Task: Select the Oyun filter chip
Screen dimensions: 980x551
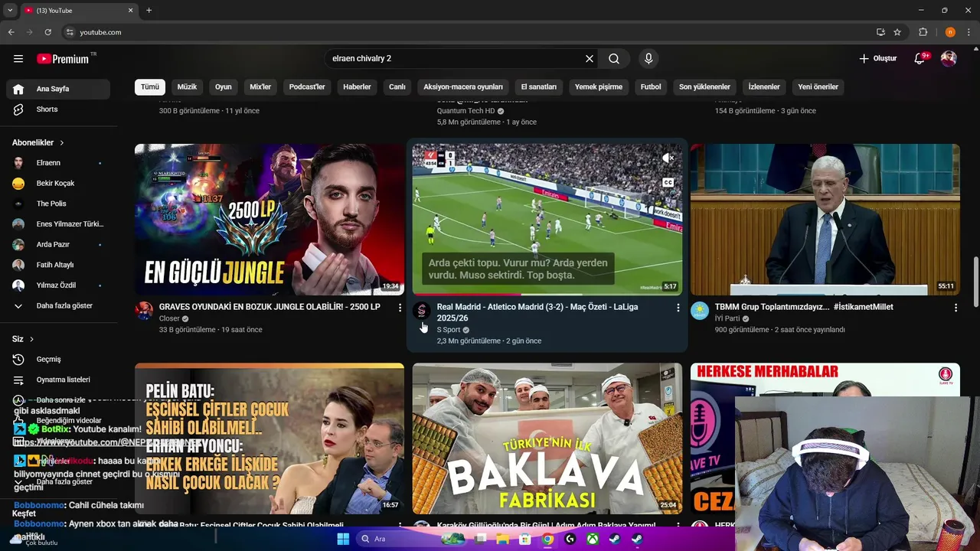Action: 224,87
